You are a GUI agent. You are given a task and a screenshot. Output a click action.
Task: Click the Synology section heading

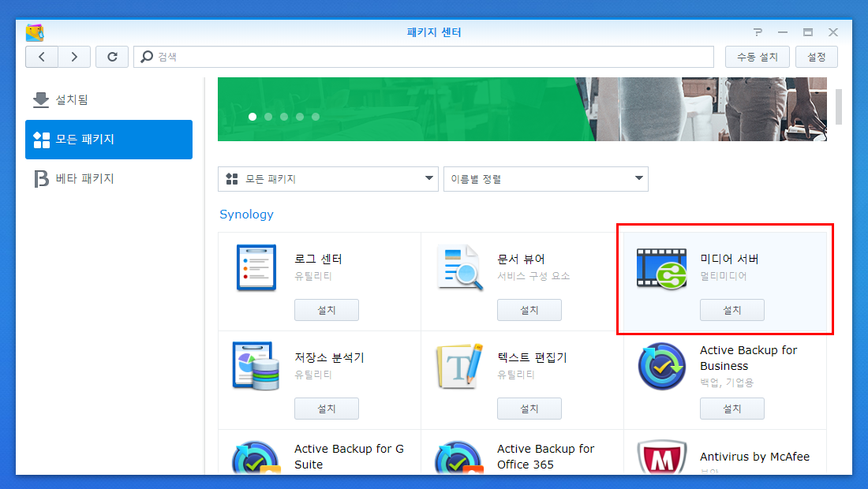coord(246,215)
